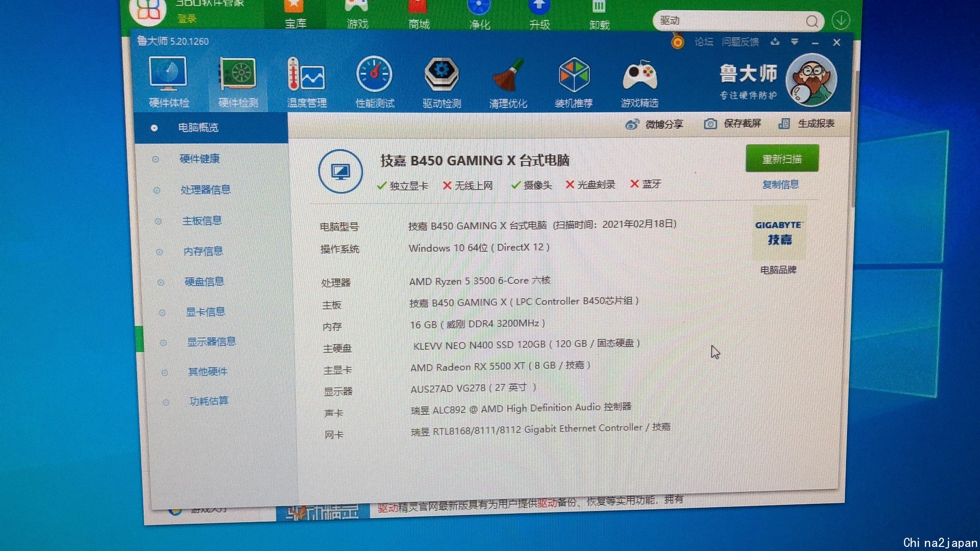Minimize the 鲁大师 window

[x=815, y=43]
